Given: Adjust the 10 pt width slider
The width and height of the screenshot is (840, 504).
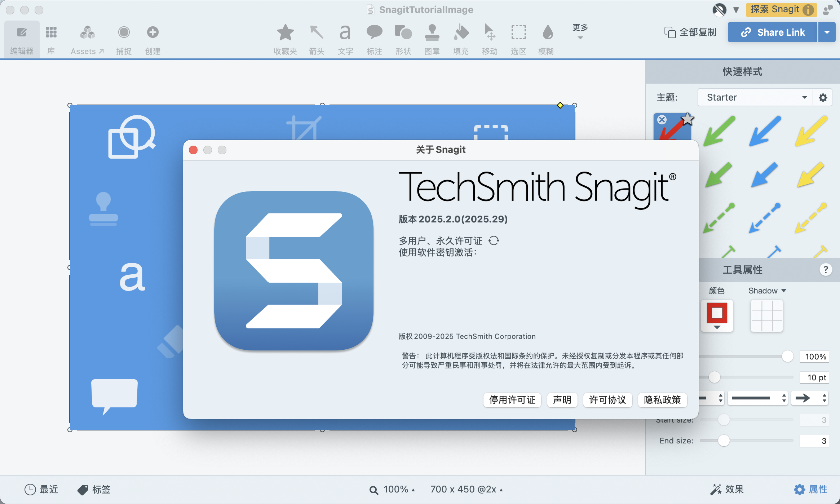Looking at the screenshot, I should pyautogui.click(x=715, y=377).
